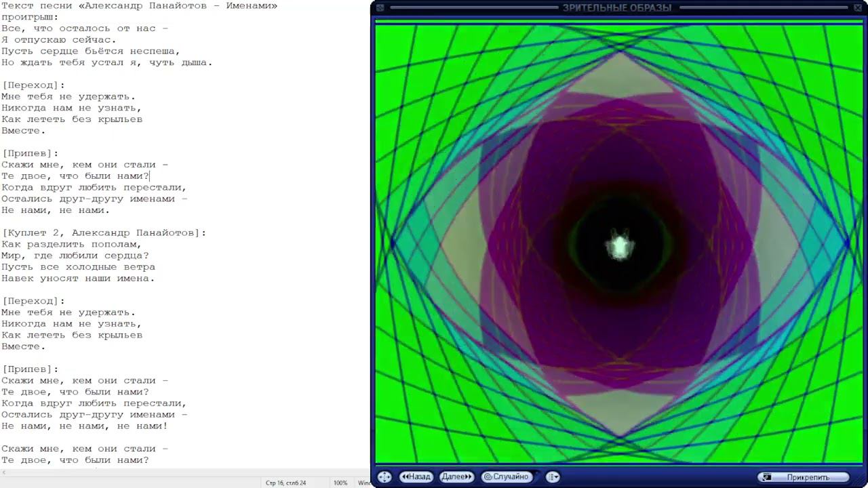Viewport: 868px width, 488px height.
Task: Click the Зрительные образы window menu icon
Action: (380, 7)
